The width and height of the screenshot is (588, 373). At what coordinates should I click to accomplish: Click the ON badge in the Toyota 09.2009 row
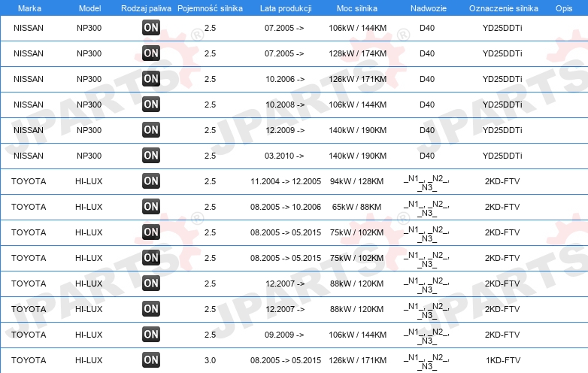coord(151,335)
